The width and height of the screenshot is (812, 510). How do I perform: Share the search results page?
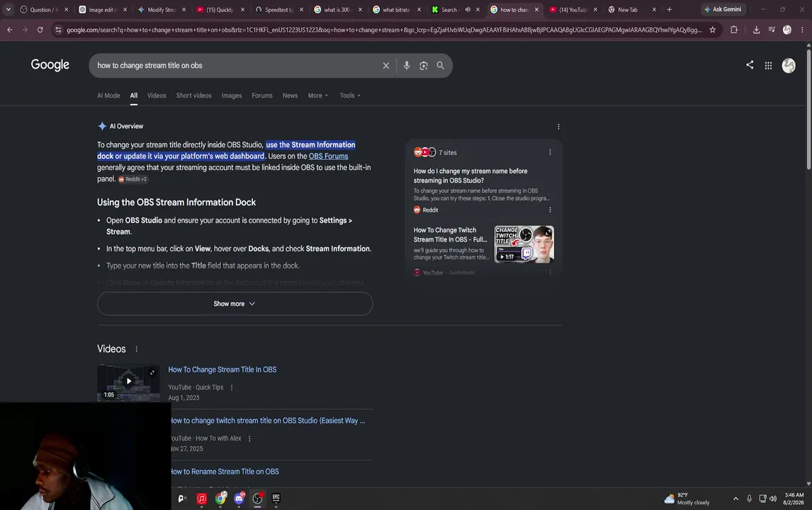pos(750,64)
